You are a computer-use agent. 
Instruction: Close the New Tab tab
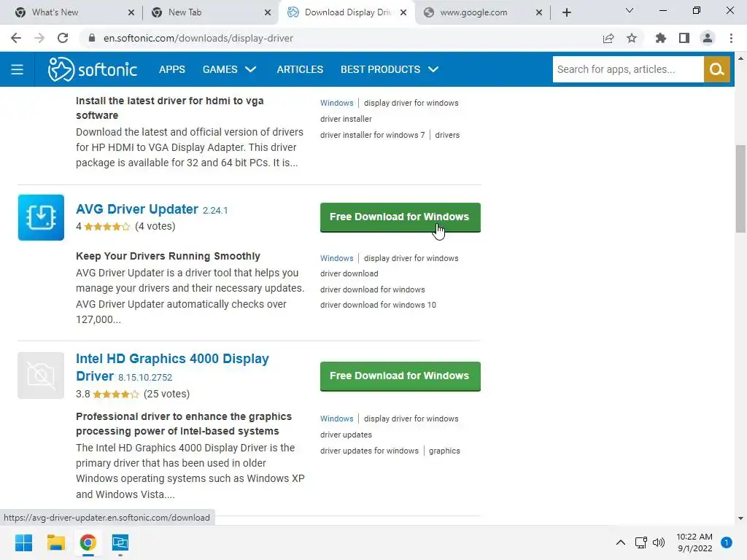coord(268,12)
